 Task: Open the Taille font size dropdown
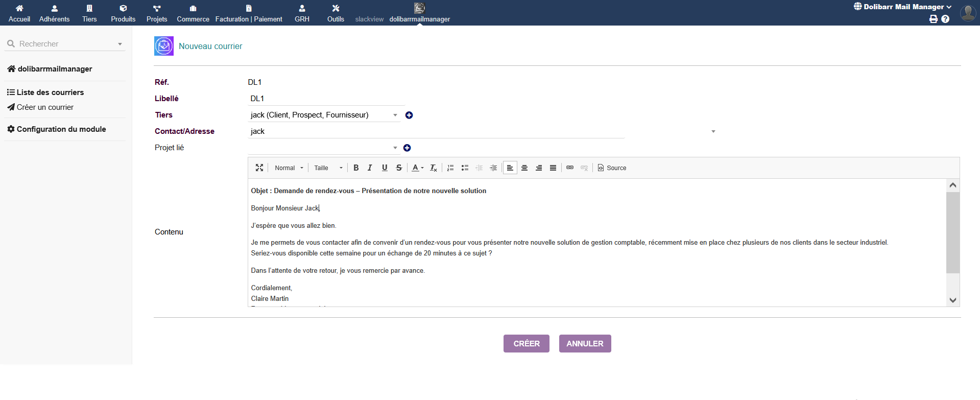point(328,168)
